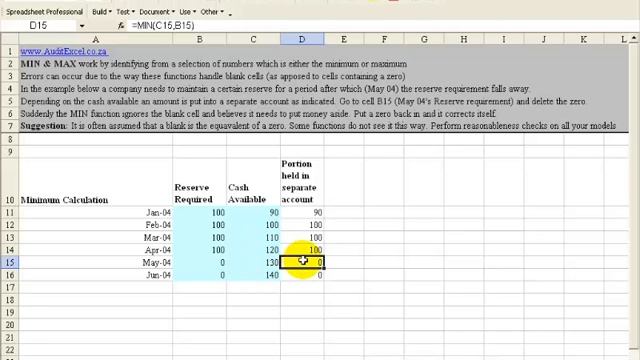Open the Use dropdown menu
This screenshot has width=640, height=360.
[x=188, y=12]
